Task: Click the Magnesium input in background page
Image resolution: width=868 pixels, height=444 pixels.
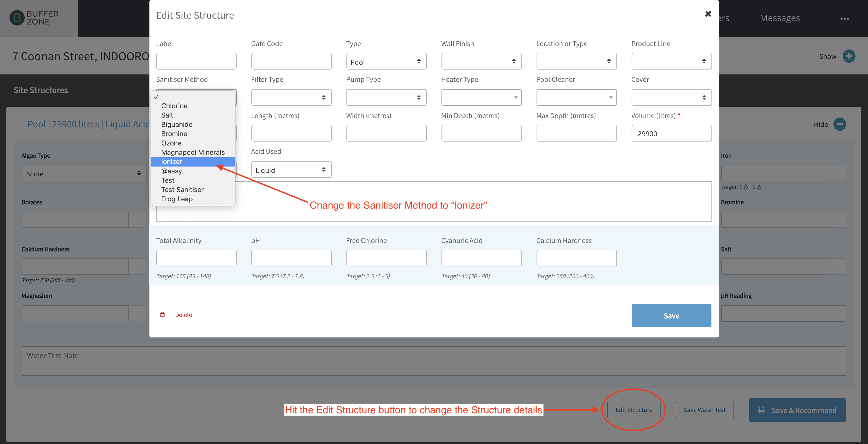Action: [x=75, y=313]
